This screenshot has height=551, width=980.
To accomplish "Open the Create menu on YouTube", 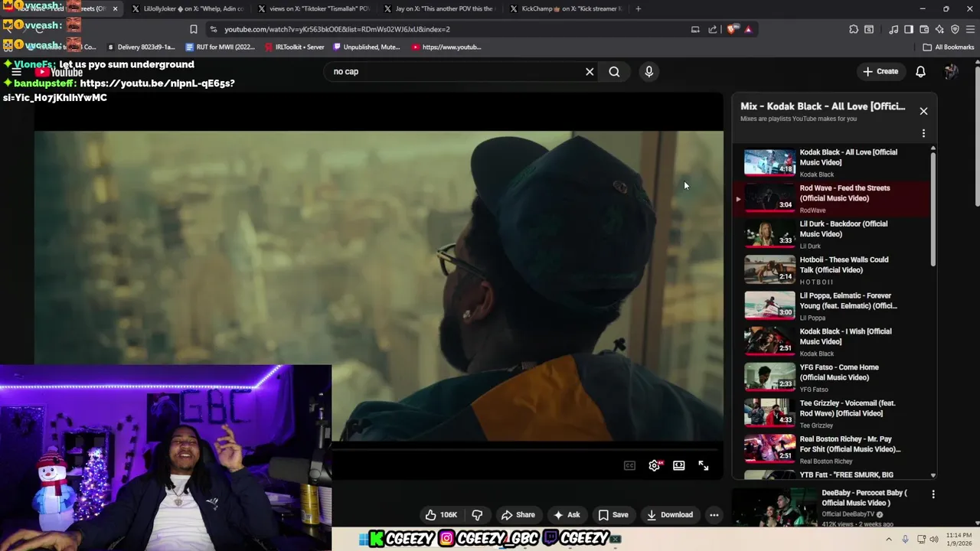I will [880, 71].
